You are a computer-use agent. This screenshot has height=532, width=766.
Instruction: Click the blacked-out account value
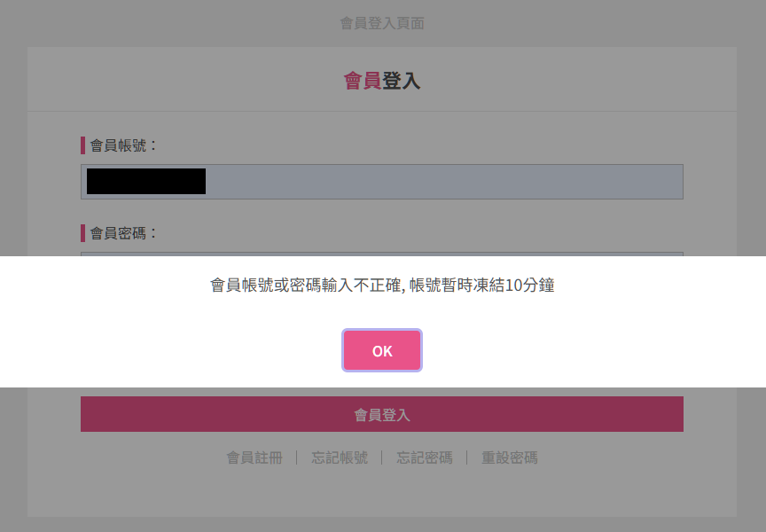point(146,182)
